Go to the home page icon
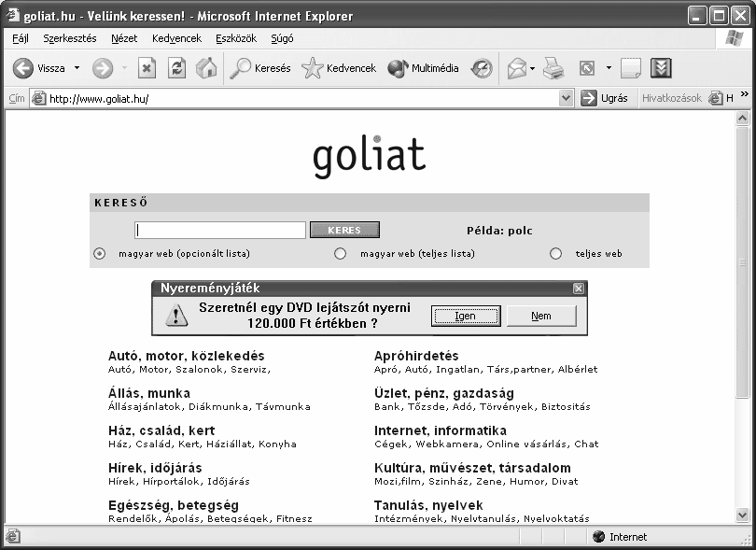Image resolution: width=756 pixels, height=550 pixels. 206,68
